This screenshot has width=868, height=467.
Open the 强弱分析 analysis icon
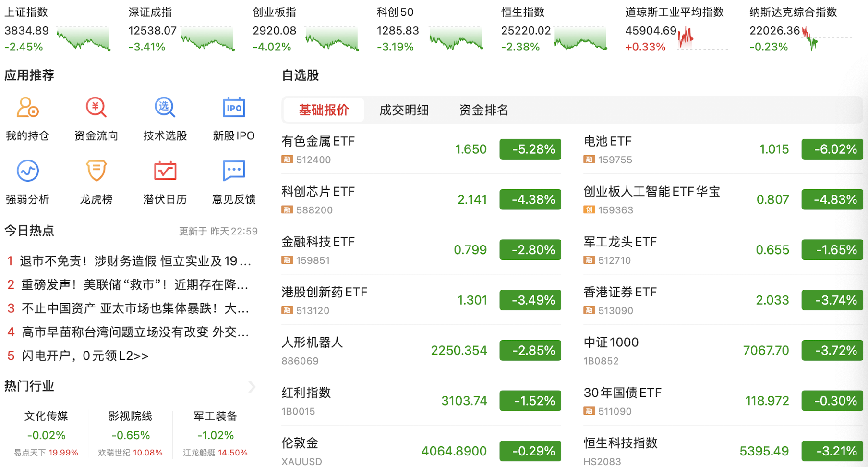tap(27, 171)
